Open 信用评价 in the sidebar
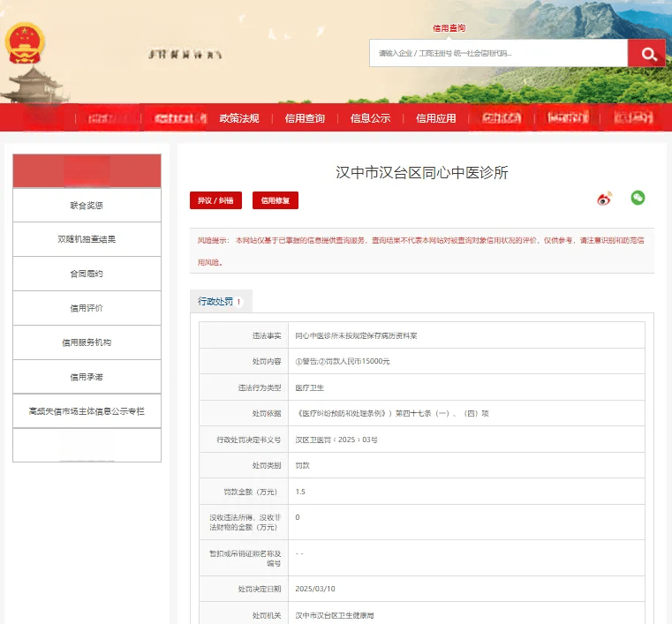The height and width of the screenshot is (624, 672). click(x=87, y=308)
